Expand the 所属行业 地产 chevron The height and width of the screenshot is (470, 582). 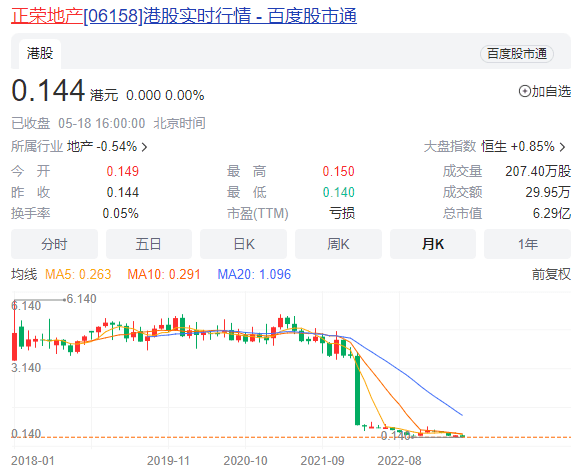(144, 147)
